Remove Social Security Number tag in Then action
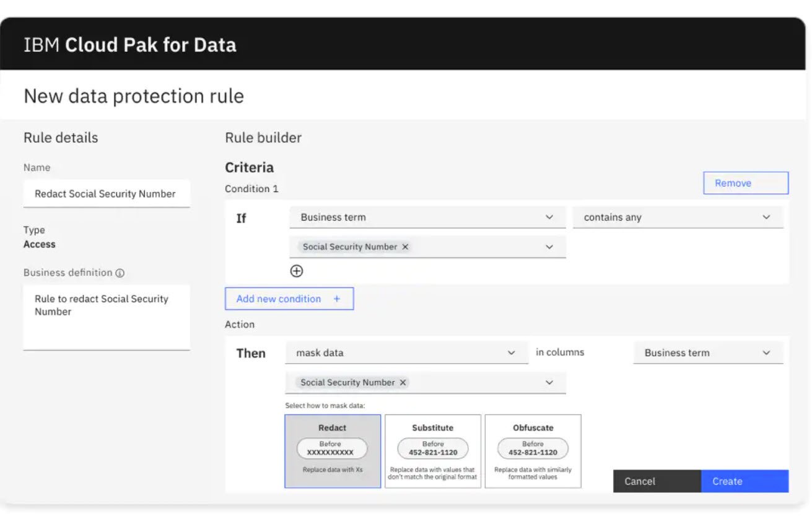Viewport: 812px width, 526px height. coord(403,382)
